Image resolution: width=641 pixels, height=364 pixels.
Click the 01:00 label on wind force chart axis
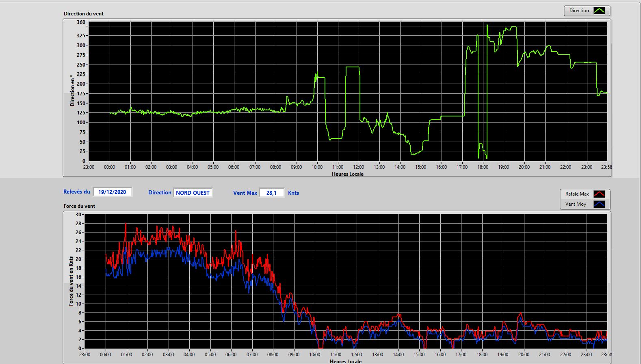(x=126, y=354)
